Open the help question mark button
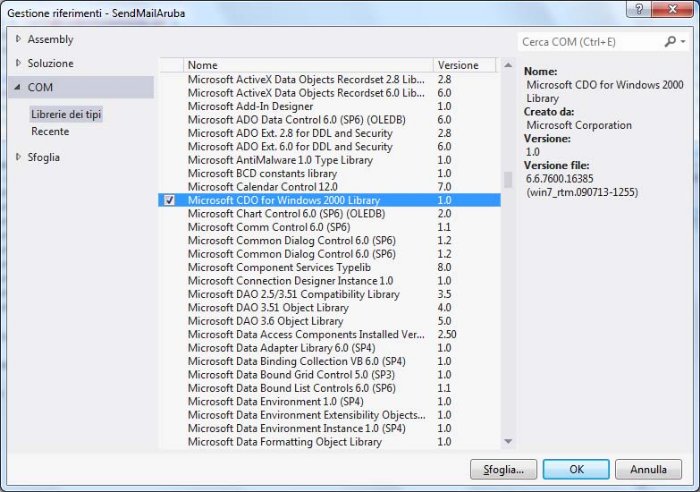Screen dimensions: 700x492 (639, 9)
